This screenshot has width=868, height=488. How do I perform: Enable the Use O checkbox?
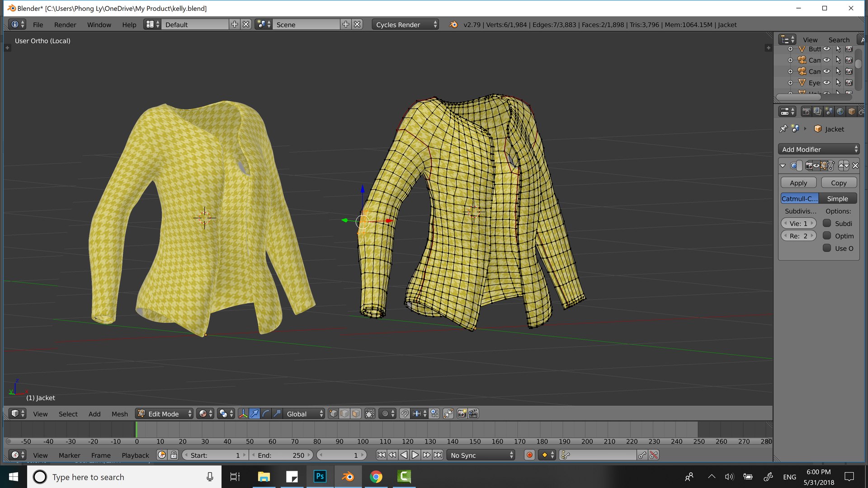[827, 248]
